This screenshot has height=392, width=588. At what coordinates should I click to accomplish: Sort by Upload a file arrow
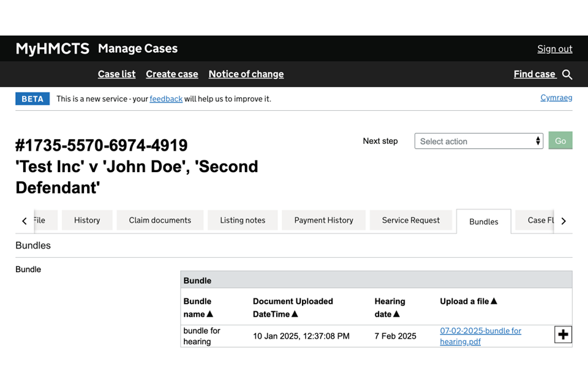pyautogui.click(x=494, y=301)
